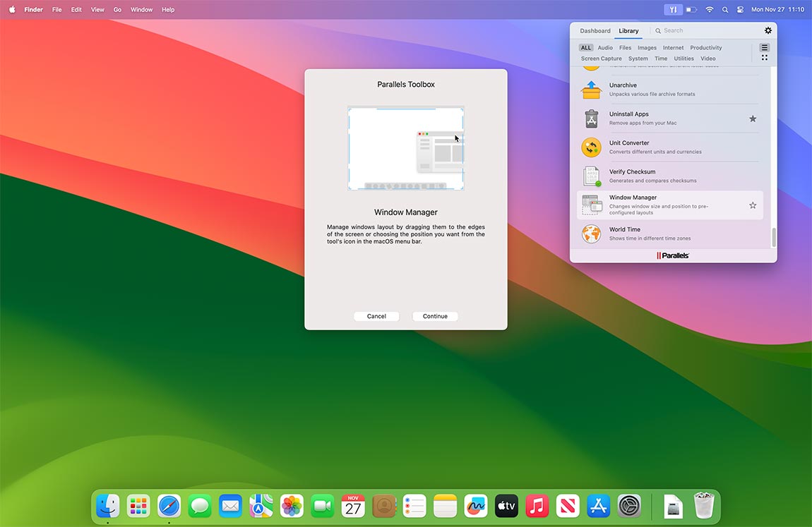This screenshot has width=812, height=527.
Task: Open Parallels Toolbox settings gear
Action: coord(768,30)
